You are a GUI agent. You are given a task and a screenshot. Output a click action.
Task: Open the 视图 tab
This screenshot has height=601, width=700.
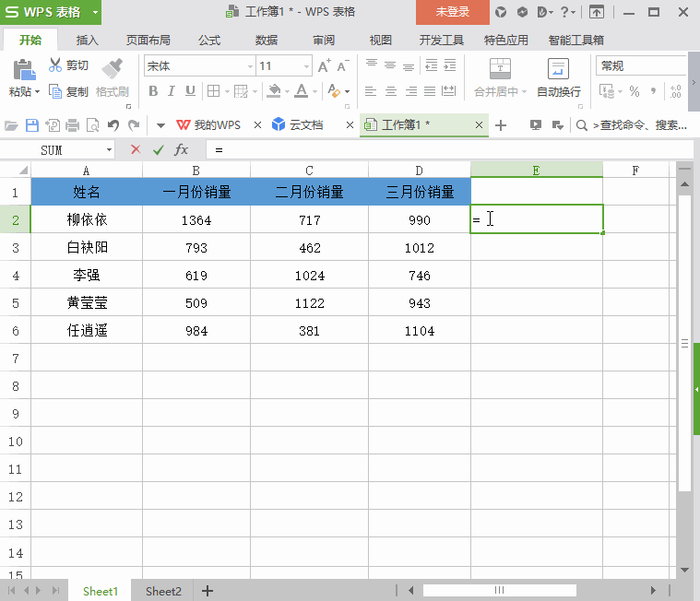381,41
